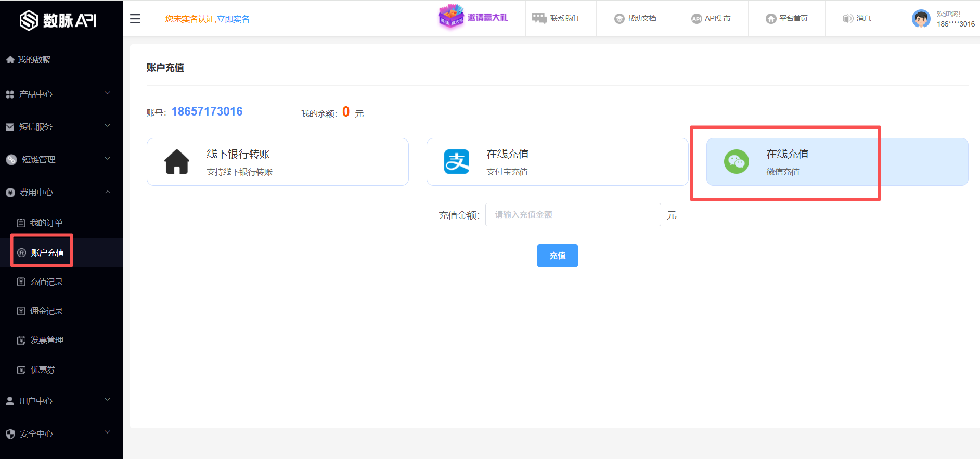This screenshot has width=980, height=459.
Task: Click the user avatar icon
Action: [x=921, y=19]
